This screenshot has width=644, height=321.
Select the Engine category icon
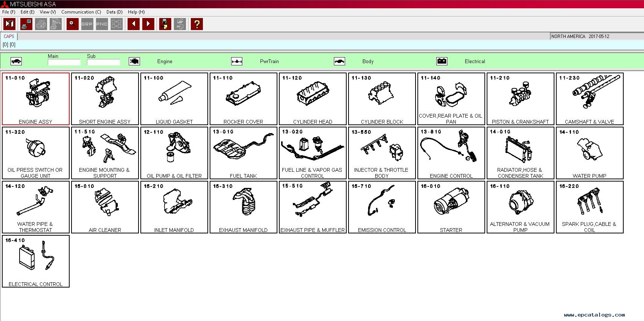pyautogui.click(x=134, y=61)
